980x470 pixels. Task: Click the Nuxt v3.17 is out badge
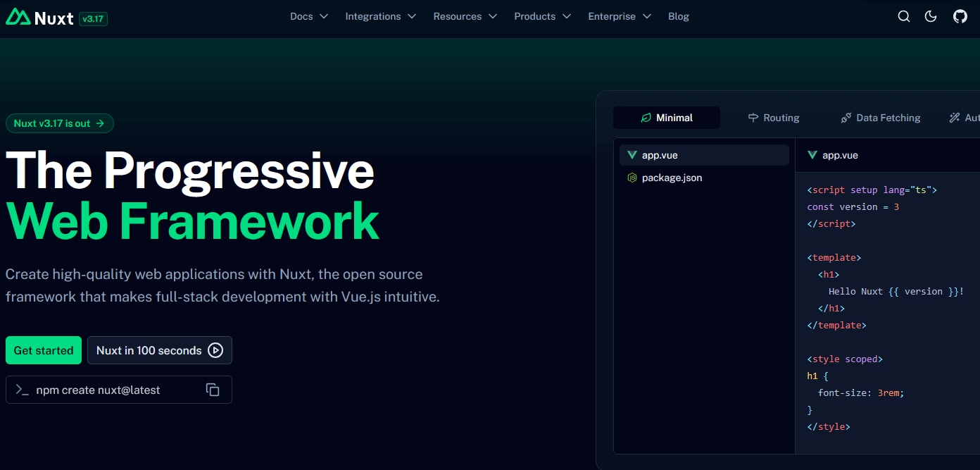click(59, 123)
